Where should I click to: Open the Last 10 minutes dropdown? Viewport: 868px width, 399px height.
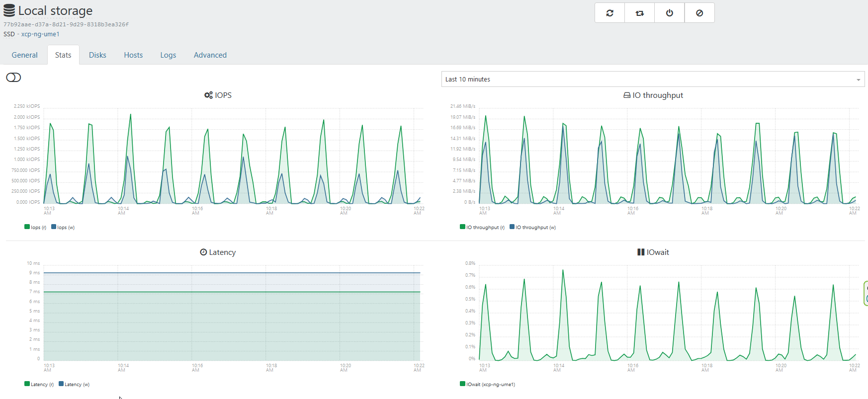click(653, 79)
